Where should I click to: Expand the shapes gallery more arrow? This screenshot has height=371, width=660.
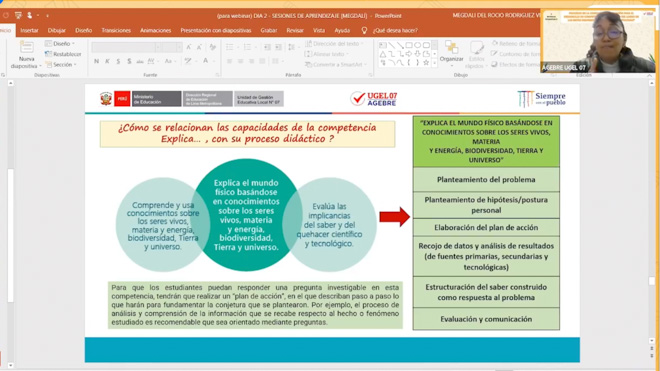click(434, 64)
